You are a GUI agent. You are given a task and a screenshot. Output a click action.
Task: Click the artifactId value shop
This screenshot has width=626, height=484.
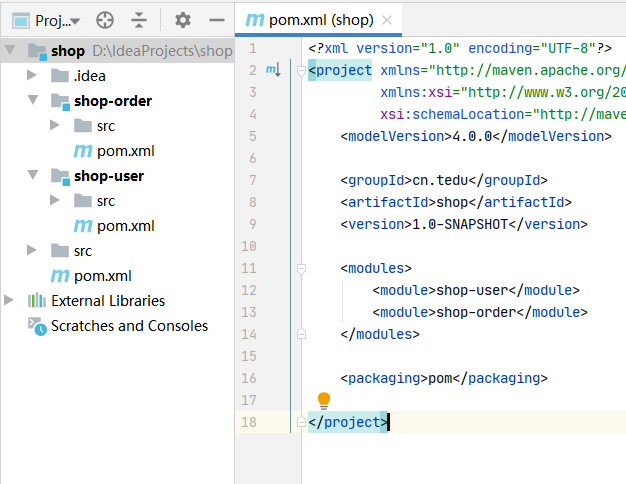click(x=452, y=202)
